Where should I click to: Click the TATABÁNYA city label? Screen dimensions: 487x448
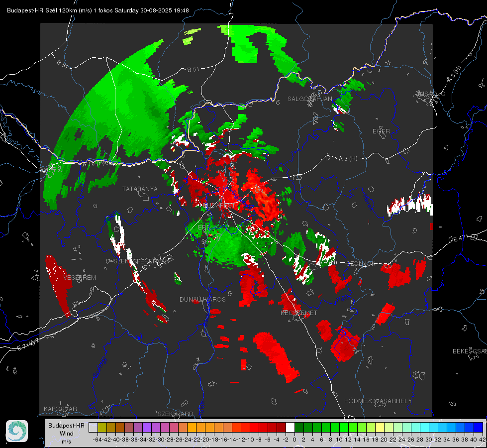click(x=140, y=189)
